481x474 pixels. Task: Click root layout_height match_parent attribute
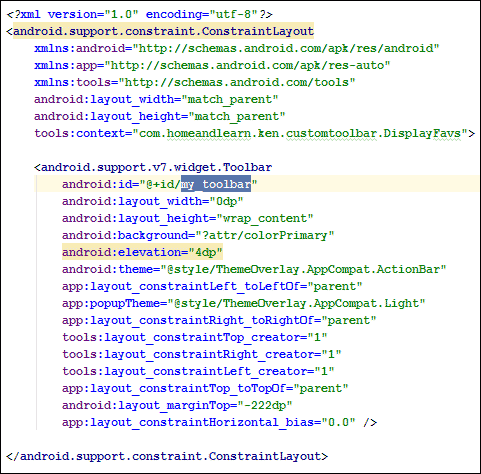pyautogui.click(x=160, y=116)
